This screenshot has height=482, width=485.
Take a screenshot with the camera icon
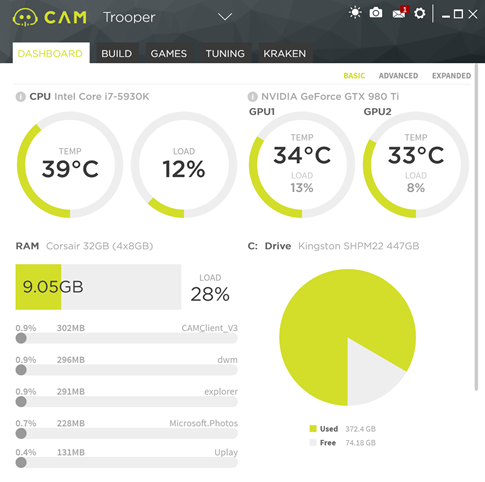[376, 13]
